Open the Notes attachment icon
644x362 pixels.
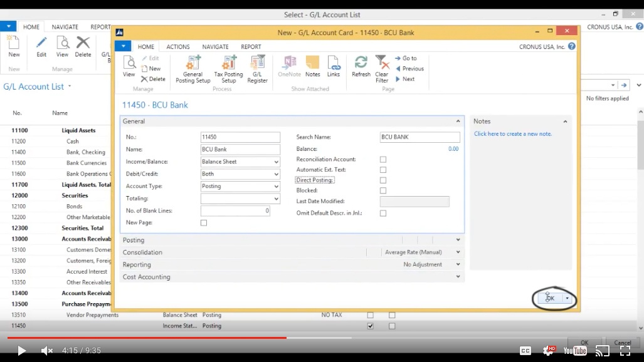(312, 66)
